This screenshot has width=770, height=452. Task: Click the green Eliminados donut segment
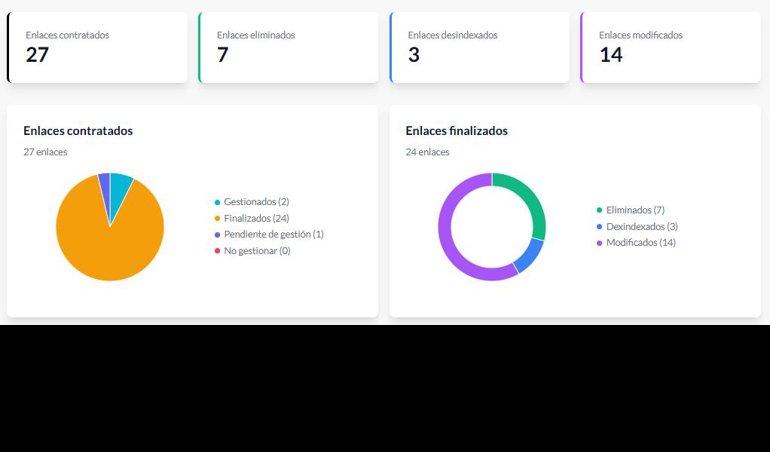[x=530, y=198]
